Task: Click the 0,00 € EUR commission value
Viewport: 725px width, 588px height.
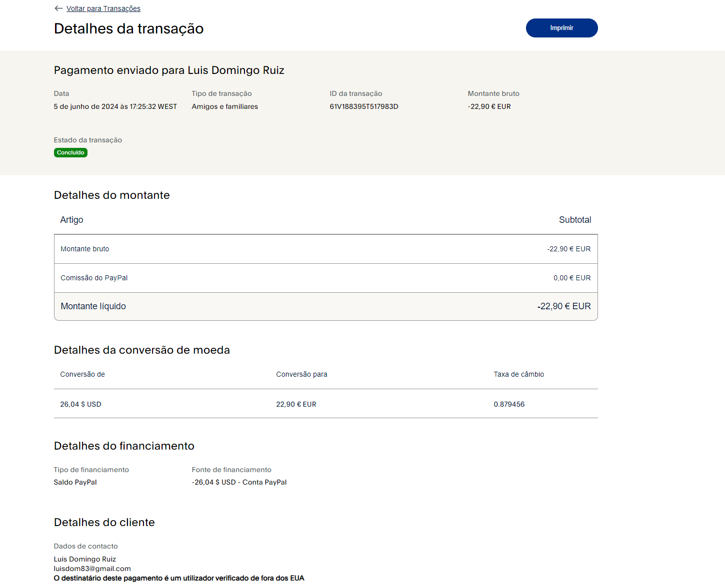Action: click(x=571, y=278)
